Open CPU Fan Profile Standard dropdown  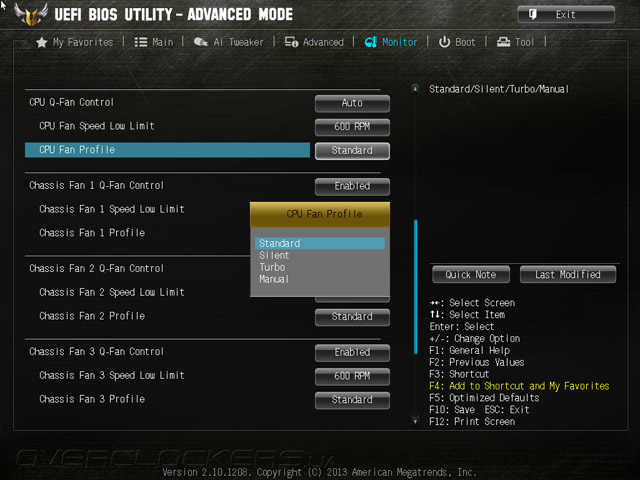(352, 151)
